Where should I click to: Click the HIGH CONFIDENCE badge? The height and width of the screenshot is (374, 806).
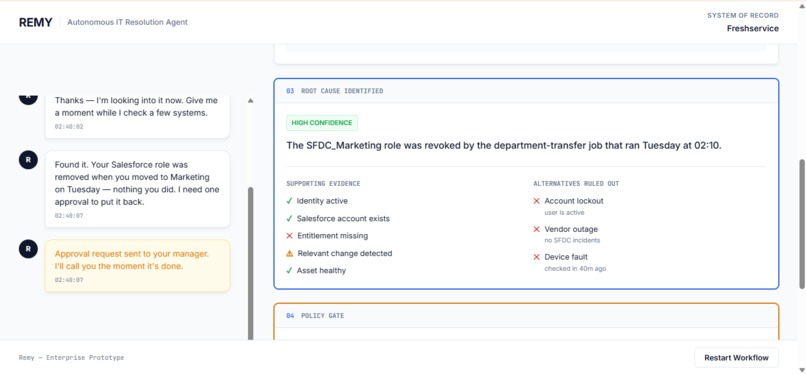pyautogui.click(x=322, y=123)
